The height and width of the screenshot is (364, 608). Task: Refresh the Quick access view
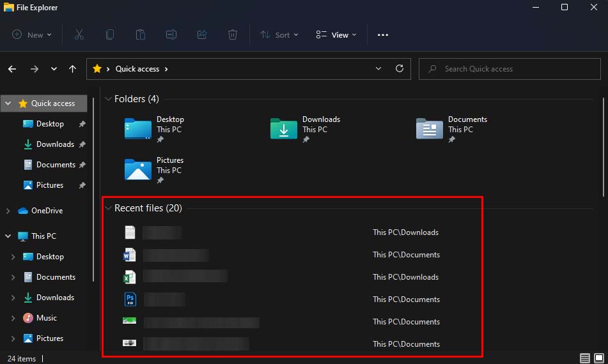coord(400,68)
